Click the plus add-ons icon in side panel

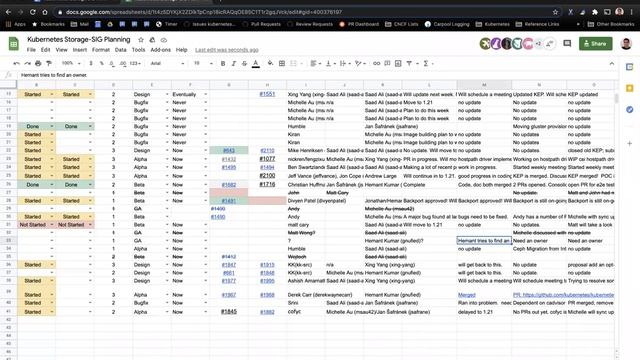click(629, 144)
